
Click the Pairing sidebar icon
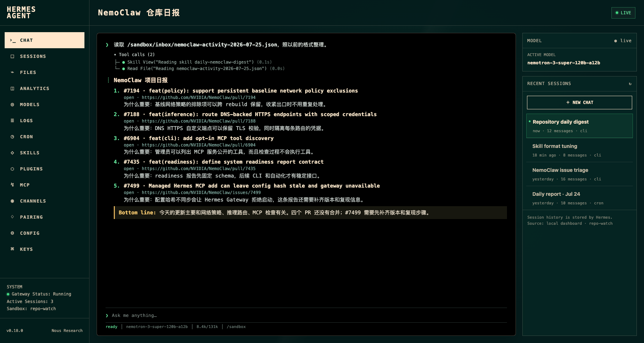pos(13,217)
